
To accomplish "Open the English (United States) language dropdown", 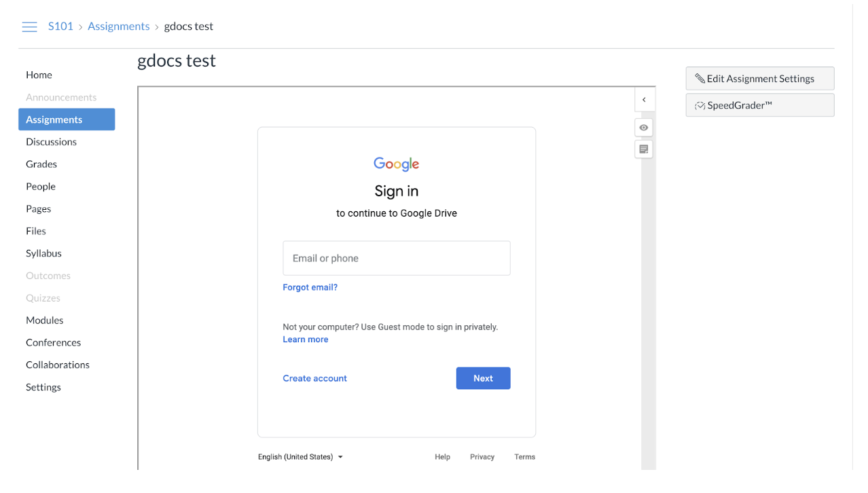I will click(x=300, y=457).
